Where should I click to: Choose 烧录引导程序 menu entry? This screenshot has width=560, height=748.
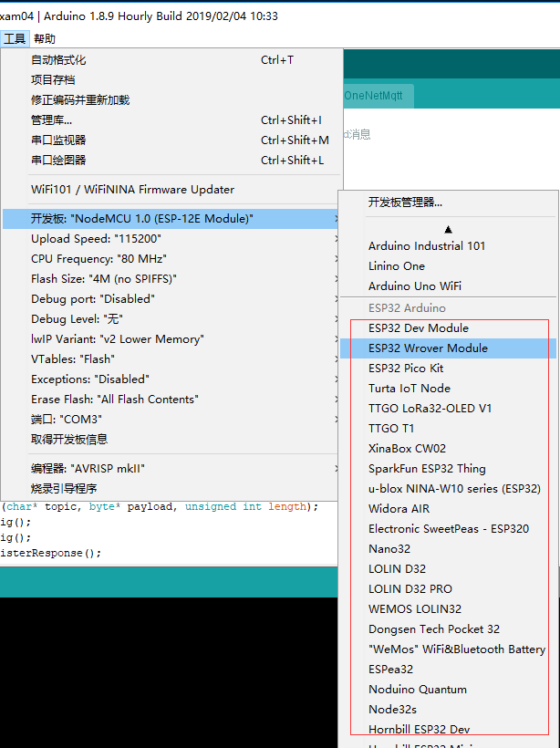click(x=171, y=489)
